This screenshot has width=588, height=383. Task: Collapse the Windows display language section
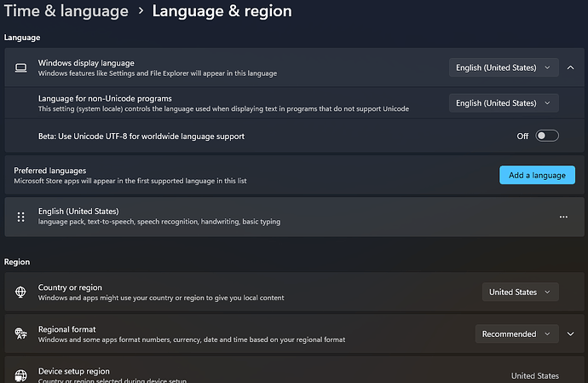point(571,67)
